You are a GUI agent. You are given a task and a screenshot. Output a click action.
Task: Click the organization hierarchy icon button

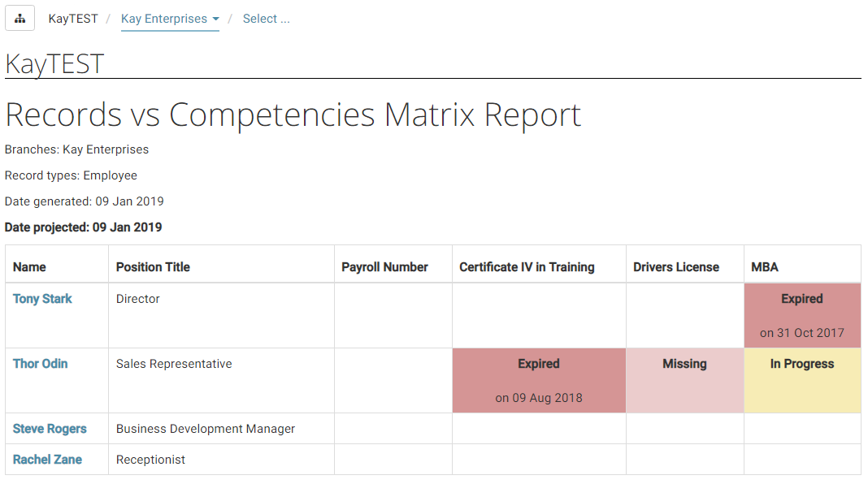(x=20, y=18)
